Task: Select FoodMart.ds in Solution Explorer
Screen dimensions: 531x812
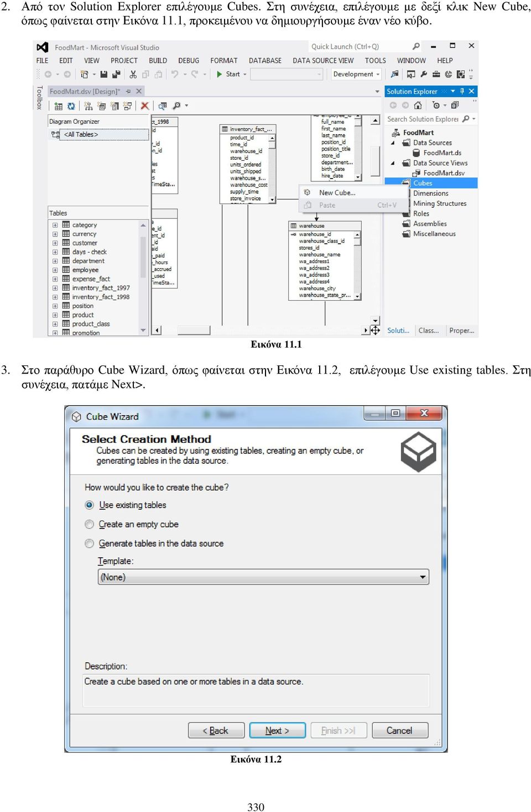Action: [x=442, y=153]
